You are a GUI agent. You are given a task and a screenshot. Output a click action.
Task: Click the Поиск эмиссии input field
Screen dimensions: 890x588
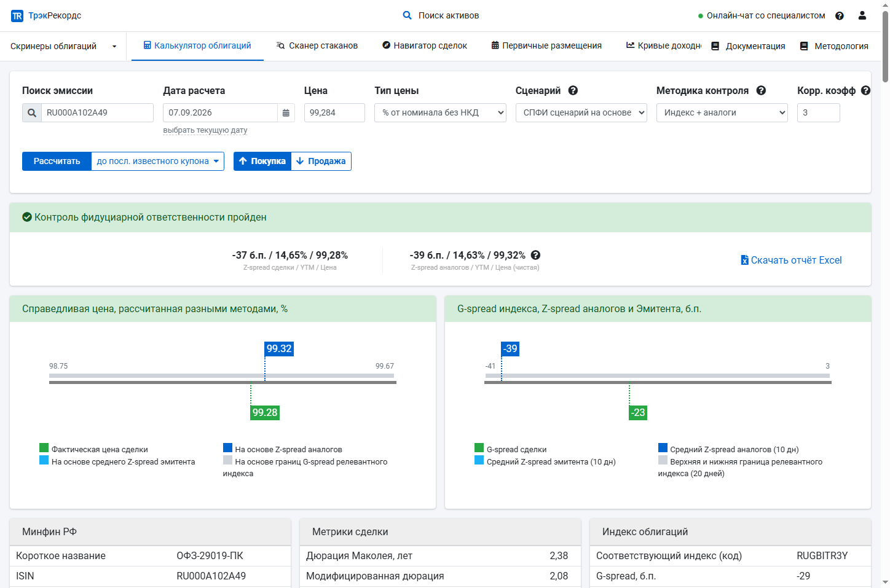pos(97,113)
